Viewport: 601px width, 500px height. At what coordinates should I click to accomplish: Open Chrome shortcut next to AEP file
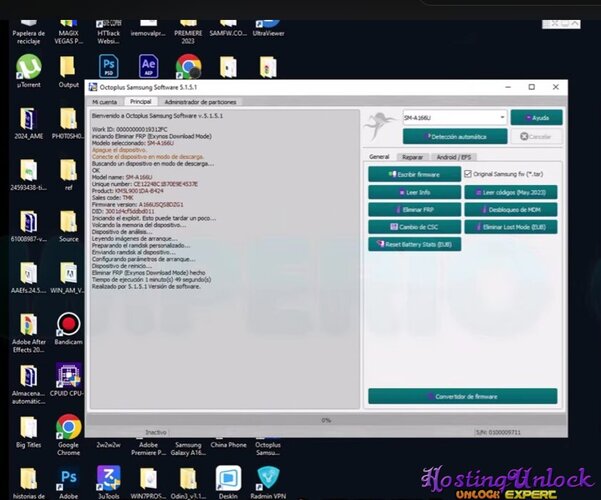pyautogui.click(x=189, y=66)
